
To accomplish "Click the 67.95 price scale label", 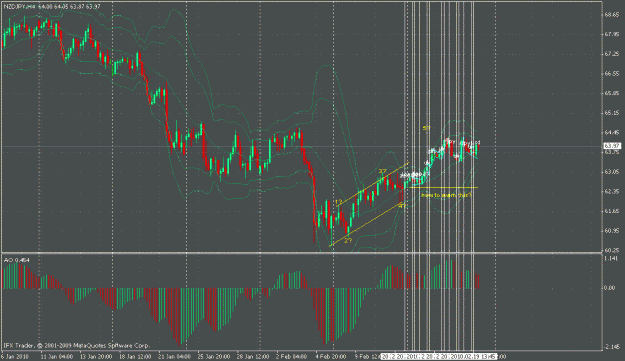I will (612, 34).
